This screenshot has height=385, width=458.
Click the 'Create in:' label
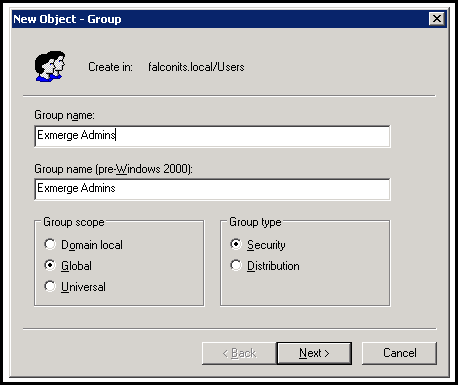coord(110,67)
